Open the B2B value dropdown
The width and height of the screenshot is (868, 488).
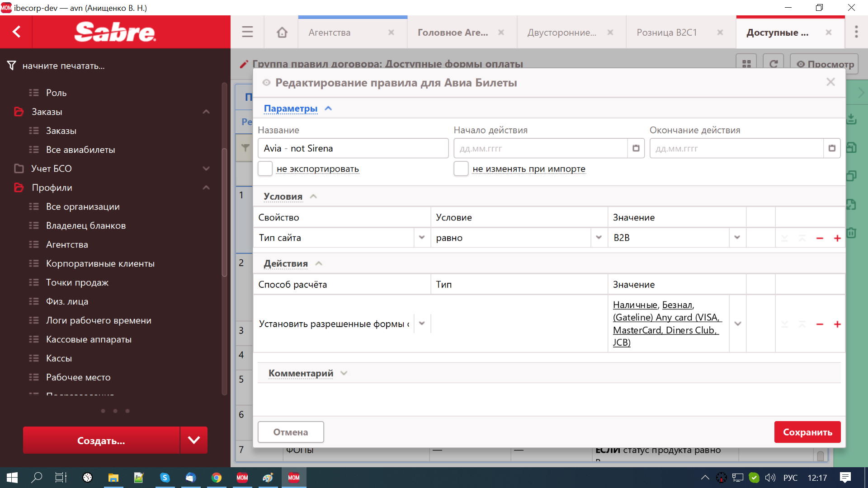pos(737,238)
